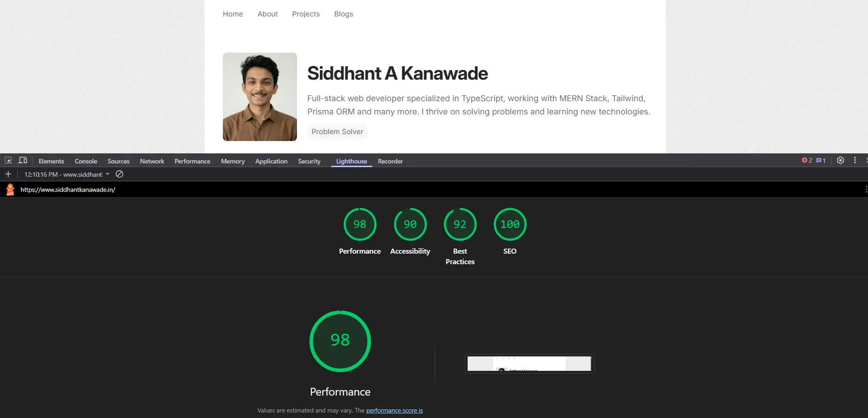Navigate to the Projects page
Image resolution: width=868 pixels, height=418 pixels.
(x=306, y=14)
